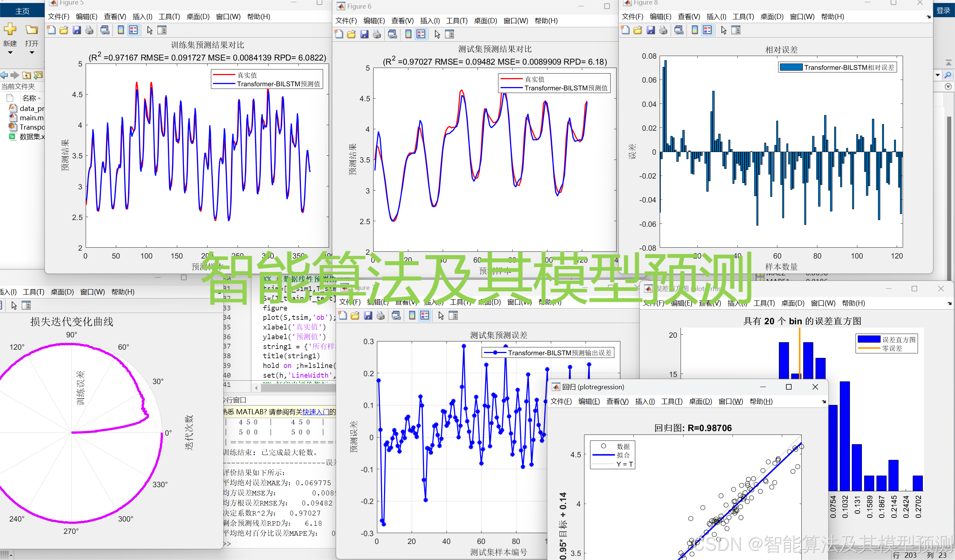The height and width of the screenshot is (560, 955).
Task: Open the Property Inspector in Figure 5
Action: [x=163, y=30]
